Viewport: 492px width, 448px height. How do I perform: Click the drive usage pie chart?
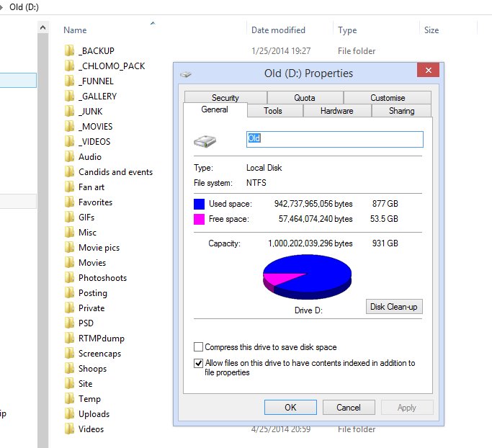[307, 277]
